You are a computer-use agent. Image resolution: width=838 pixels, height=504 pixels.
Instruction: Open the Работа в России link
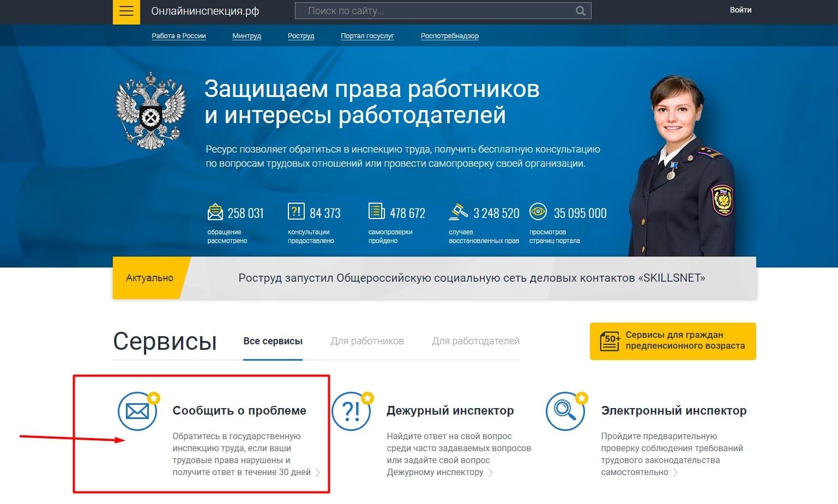(x=179, y=36)
